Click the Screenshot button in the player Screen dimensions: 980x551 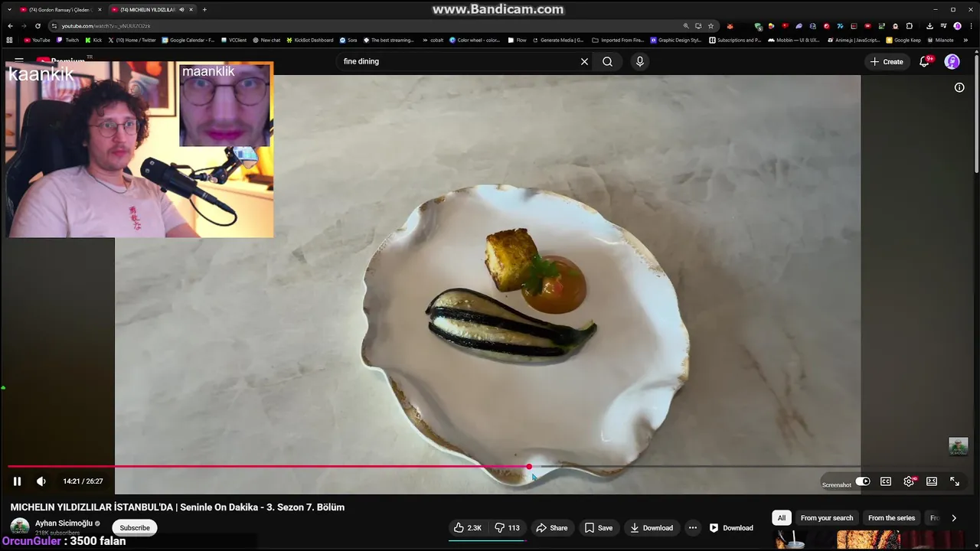point(836,484)
